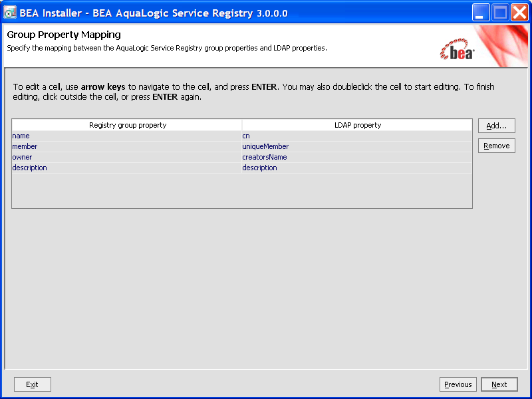Exit the BEA installer
The image size is (532, 399).
pyautogui.click(x=32, y=384)
